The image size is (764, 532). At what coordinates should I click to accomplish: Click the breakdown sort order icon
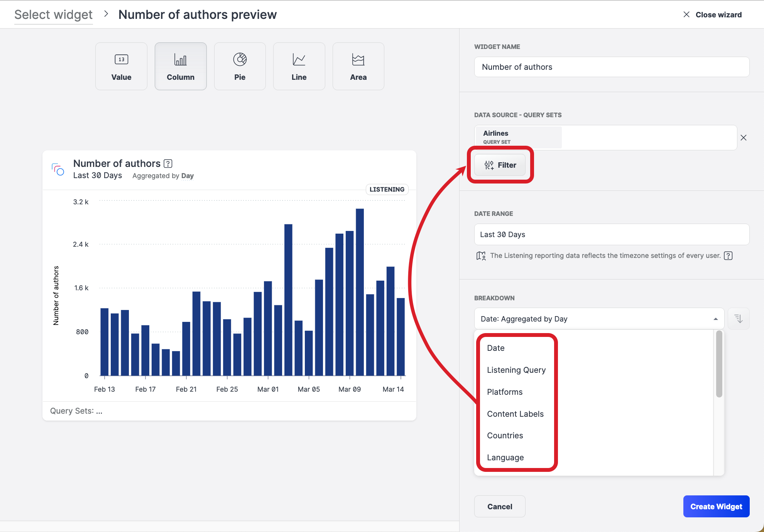tap(738, 319)
